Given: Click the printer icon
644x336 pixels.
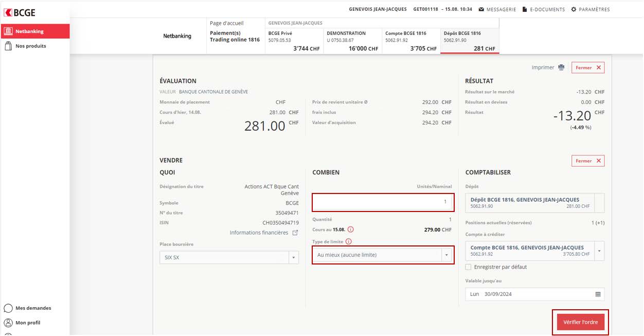Looking at the screenshot, I should point(561,67).
